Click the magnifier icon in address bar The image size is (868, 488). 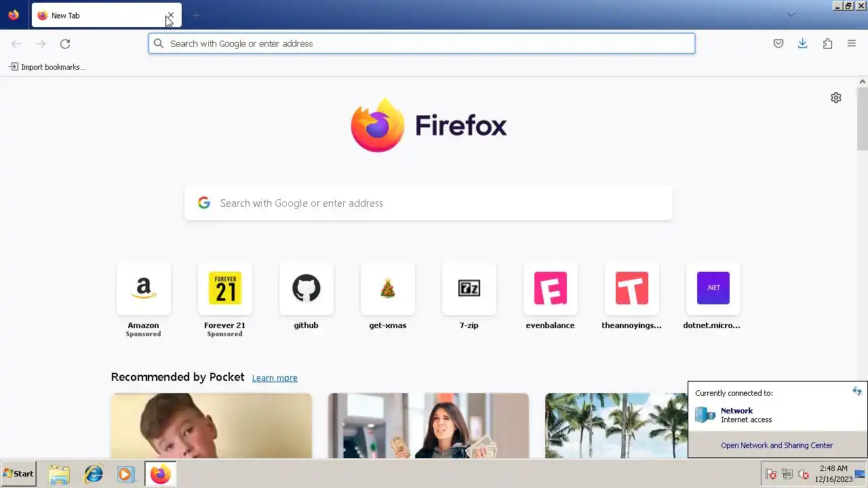click(x=159, y=43)
